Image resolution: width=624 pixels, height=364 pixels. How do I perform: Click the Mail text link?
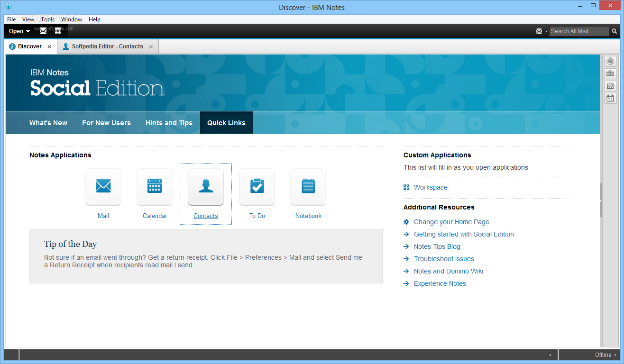(x=103, y=216)
